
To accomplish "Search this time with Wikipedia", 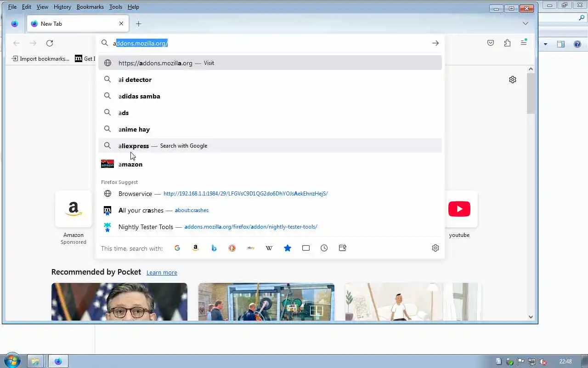I will click(269, 248).
